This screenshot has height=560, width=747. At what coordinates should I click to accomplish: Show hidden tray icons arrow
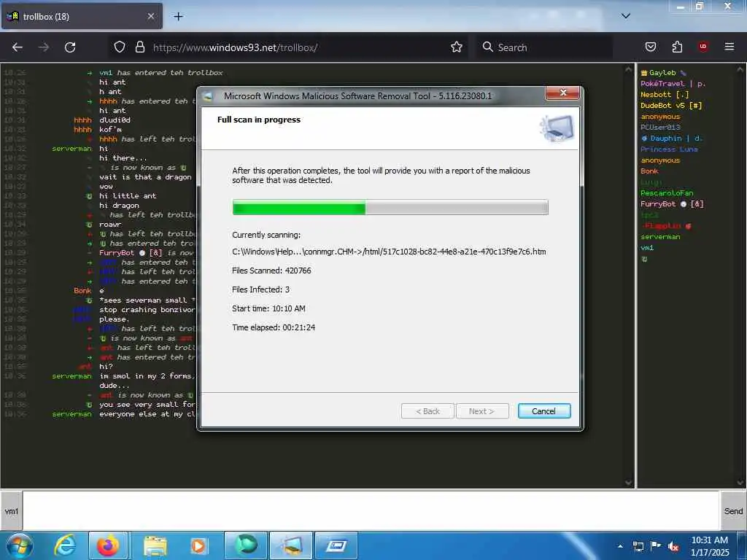click(620, 546)
